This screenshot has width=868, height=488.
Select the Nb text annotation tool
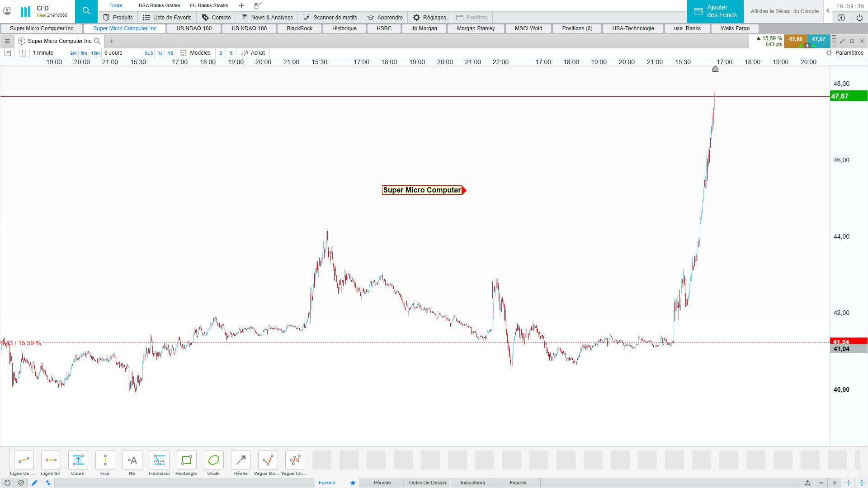tap(132, 460)
